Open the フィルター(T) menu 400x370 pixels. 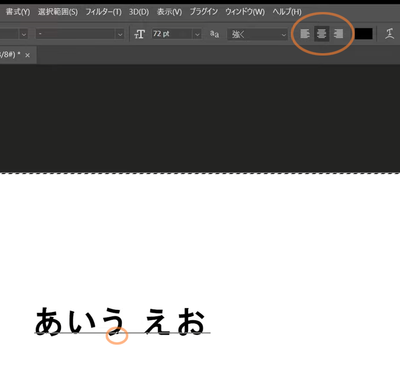click(104, 12)
